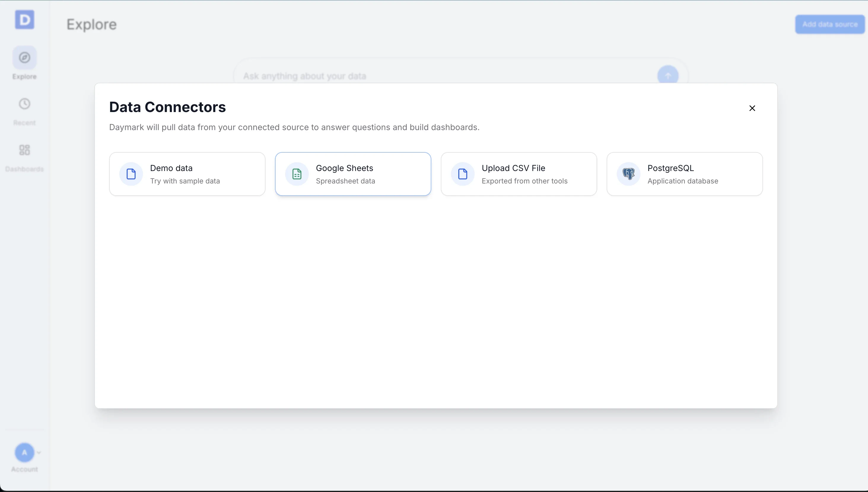Click the submit arrow in the question box

(x=668, y=75)
